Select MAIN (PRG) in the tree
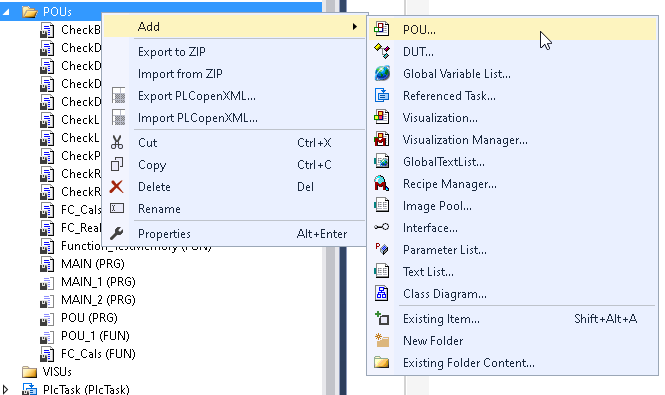Screen dimensions: 665x395 point(92,264)
